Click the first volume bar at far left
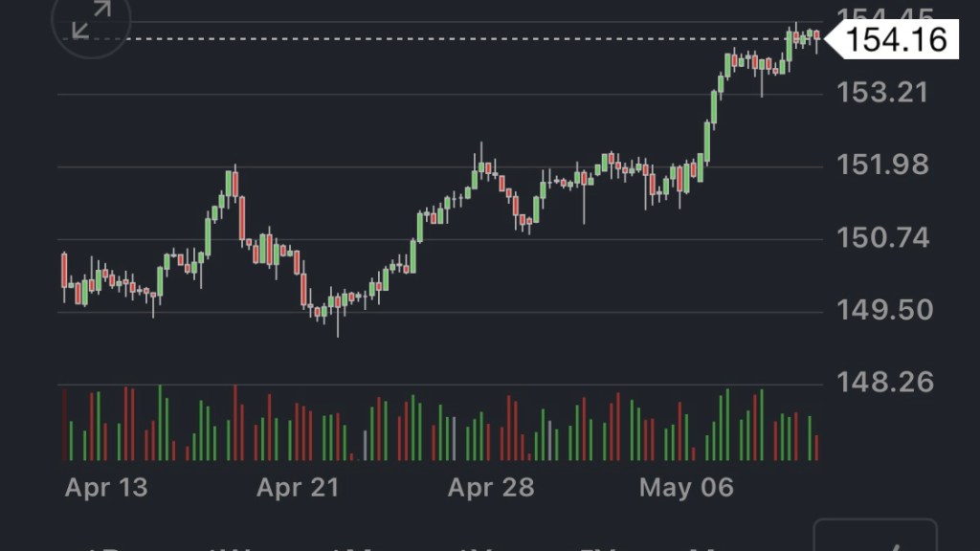 (64, 425)
